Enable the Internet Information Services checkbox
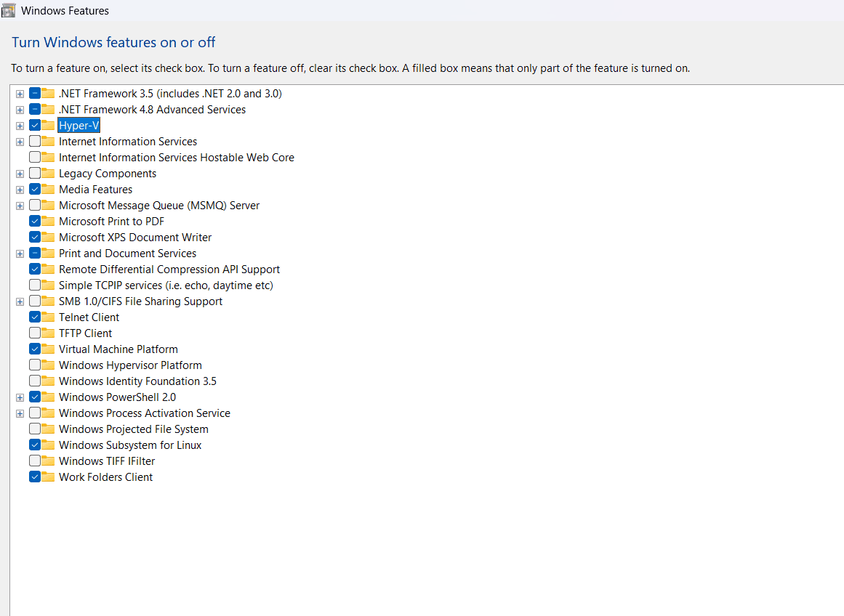 [35, 142]
